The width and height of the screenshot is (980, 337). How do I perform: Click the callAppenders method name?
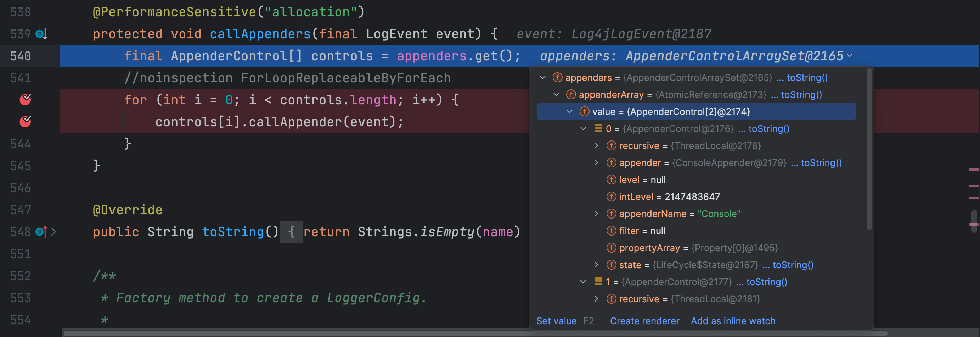[260, 34]
